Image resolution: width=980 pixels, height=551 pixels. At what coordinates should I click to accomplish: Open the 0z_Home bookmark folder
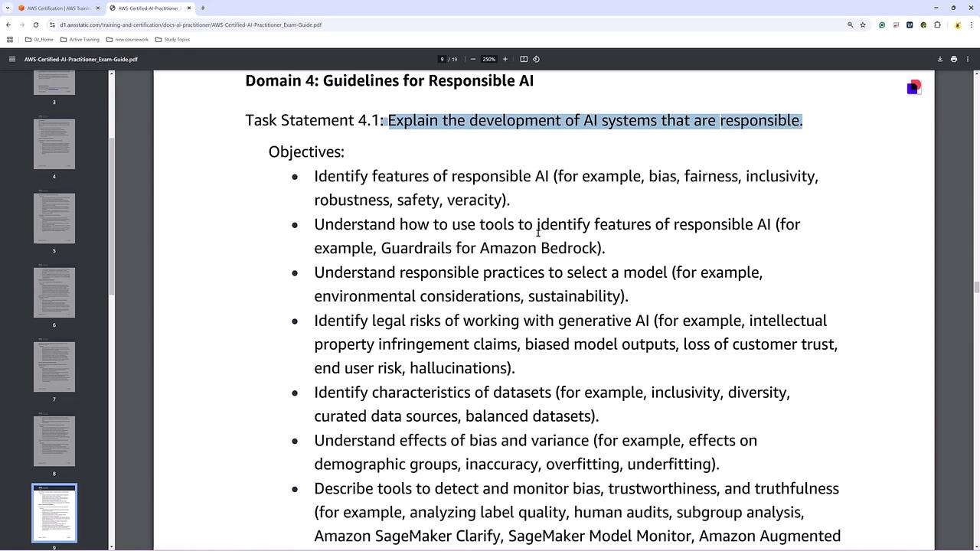(x=39, y=40)
